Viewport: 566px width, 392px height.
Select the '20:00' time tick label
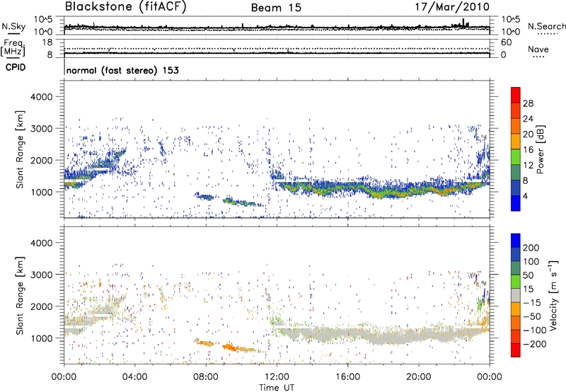tap(419, 377)
